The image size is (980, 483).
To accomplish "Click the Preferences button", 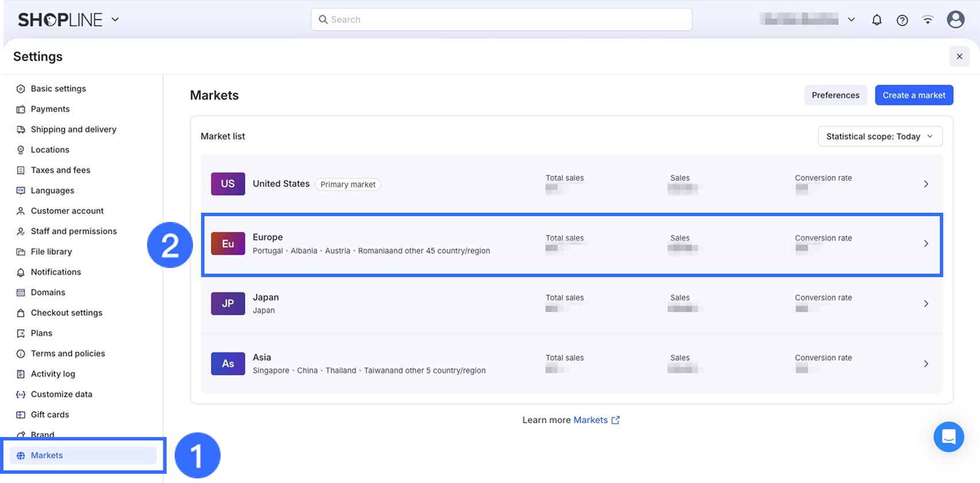I will (x=835, y=95).
